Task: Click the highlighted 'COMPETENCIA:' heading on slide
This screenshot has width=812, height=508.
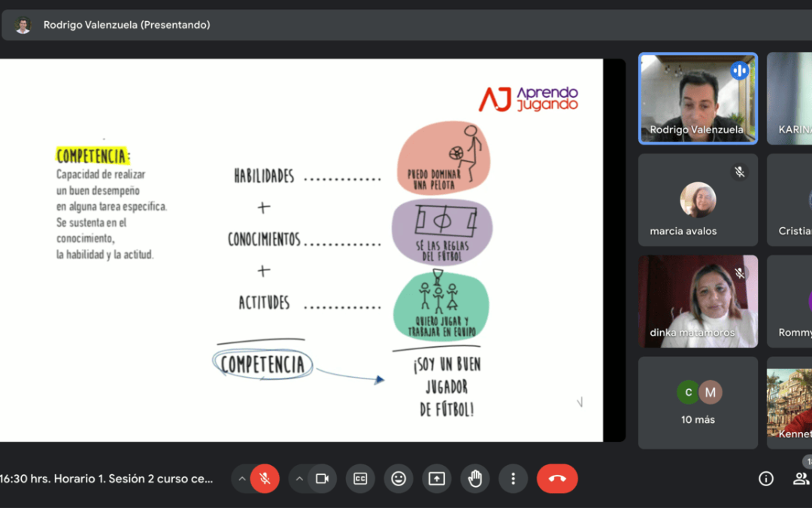Action: coord(93,156)
